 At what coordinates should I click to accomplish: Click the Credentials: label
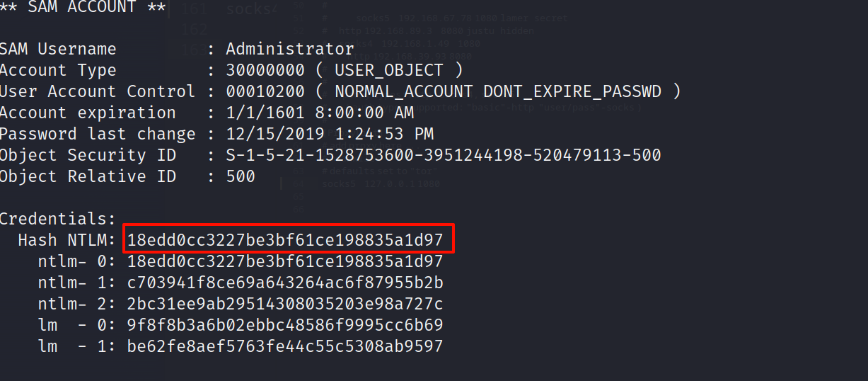point(58,219)
